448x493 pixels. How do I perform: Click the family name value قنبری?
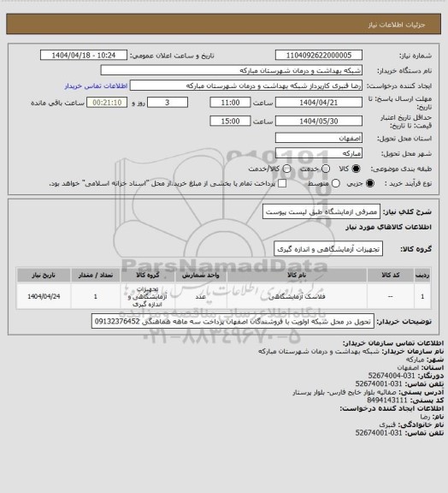[387, 425]
